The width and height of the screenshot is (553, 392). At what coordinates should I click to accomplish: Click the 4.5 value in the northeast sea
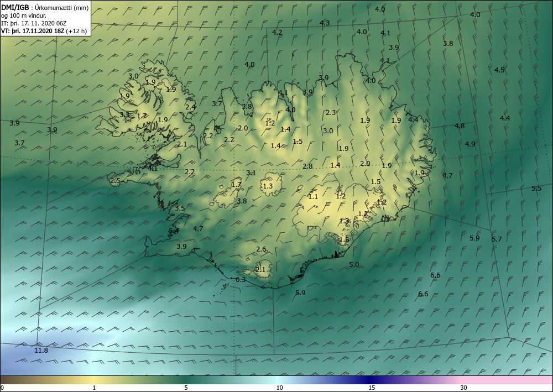click(499, 70)
